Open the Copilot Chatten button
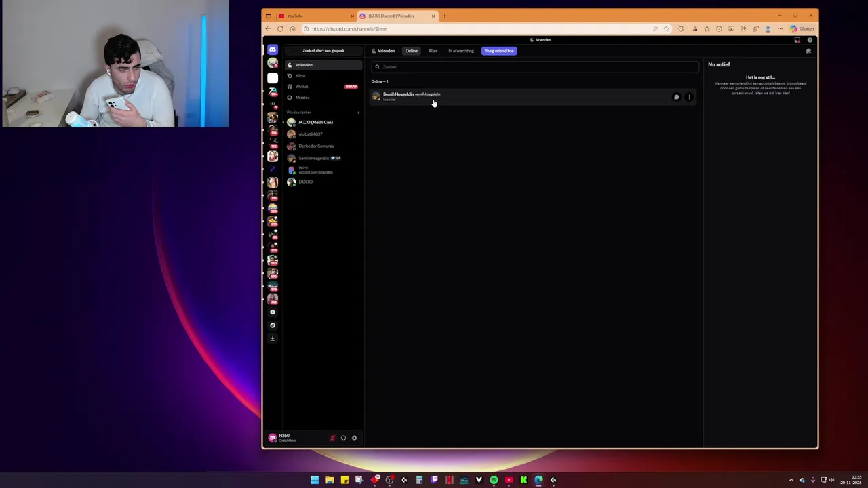Screen dimensions: 868x488 pyautogui.click(x=802, y=28)
